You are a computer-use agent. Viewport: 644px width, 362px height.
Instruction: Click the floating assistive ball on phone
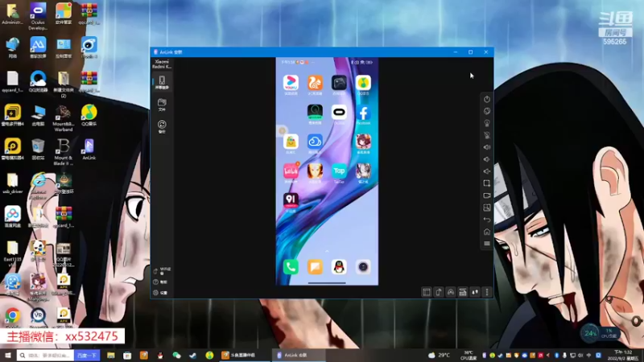pyautogui.click(x=282, y=131)
